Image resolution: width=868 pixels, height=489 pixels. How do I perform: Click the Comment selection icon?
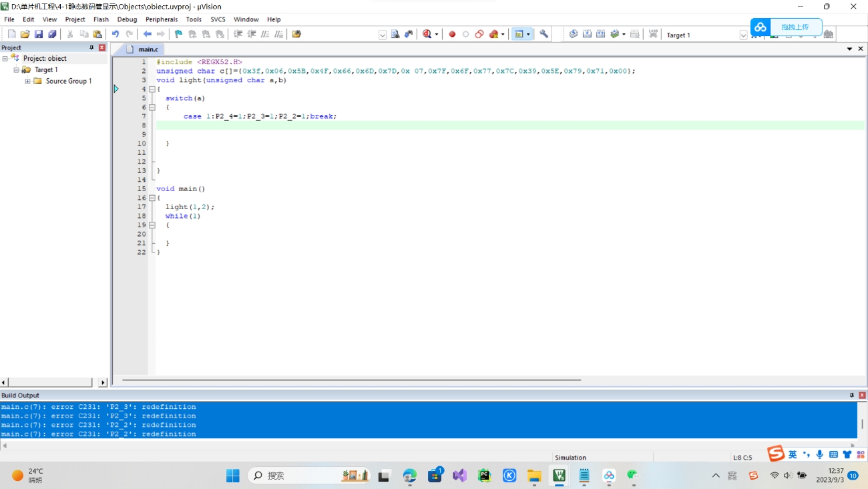pyautogui.click(x=265, y=34)
